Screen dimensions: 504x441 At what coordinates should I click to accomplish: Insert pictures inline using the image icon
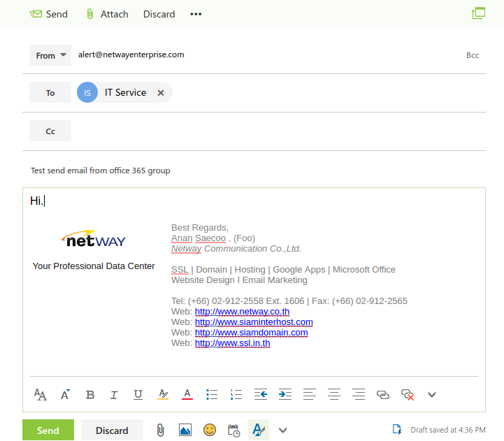click(x=185, y=430)
